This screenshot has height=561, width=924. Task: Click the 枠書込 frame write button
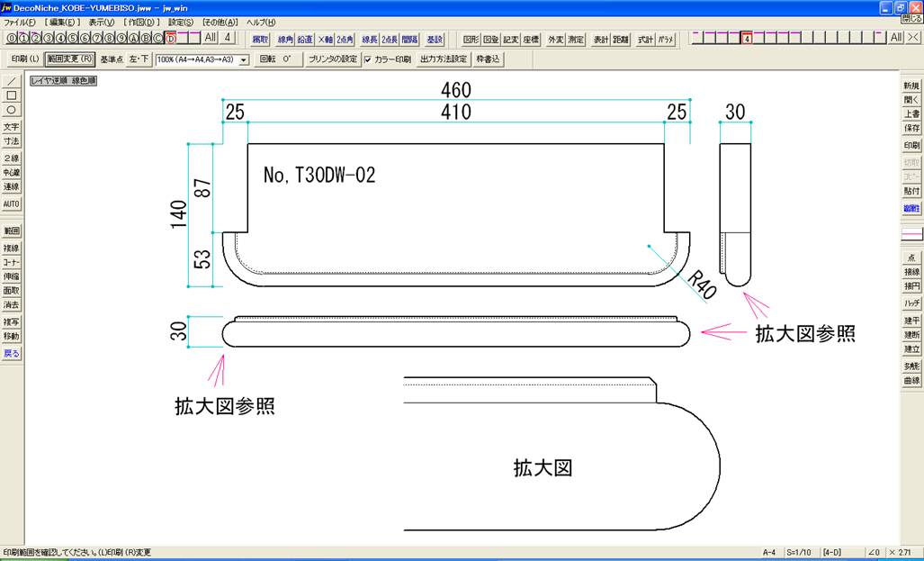(x=488, y=59)
